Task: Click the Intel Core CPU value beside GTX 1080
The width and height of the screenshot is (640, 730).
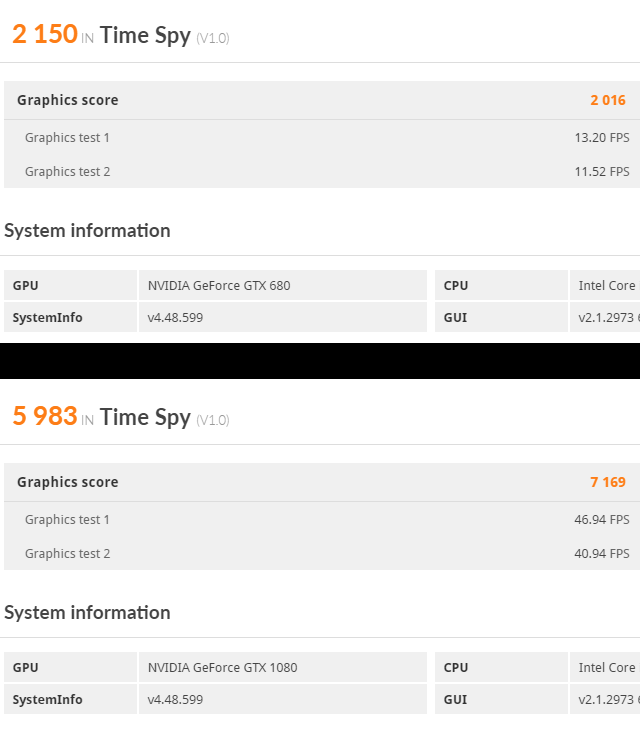Action: pos(607,667)
